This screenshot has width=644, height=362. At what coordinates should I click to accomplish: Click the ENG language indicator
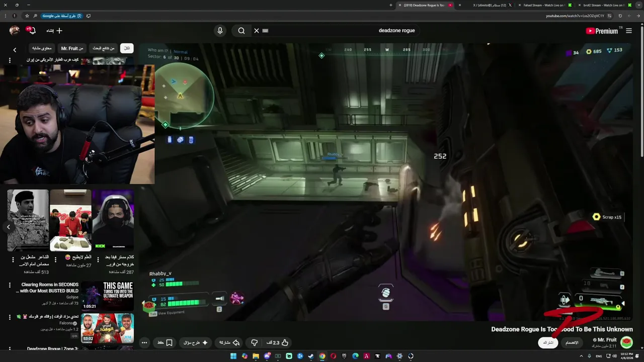pyautogui.click(x=599, y=356)
